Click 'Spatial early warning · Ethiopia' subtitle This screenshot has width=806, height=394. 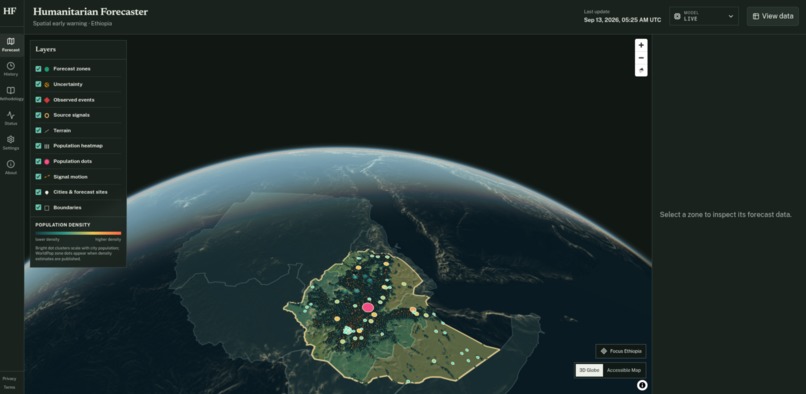pyautogui.click(x=72, y=24)
